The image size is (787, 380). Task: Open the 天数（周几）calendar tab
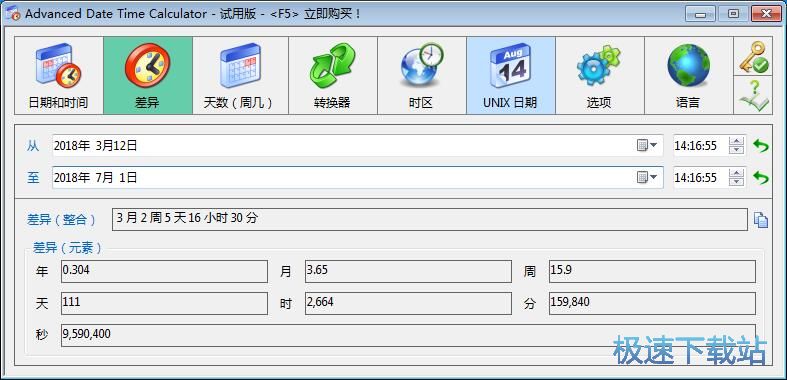[x=240, y=75]
